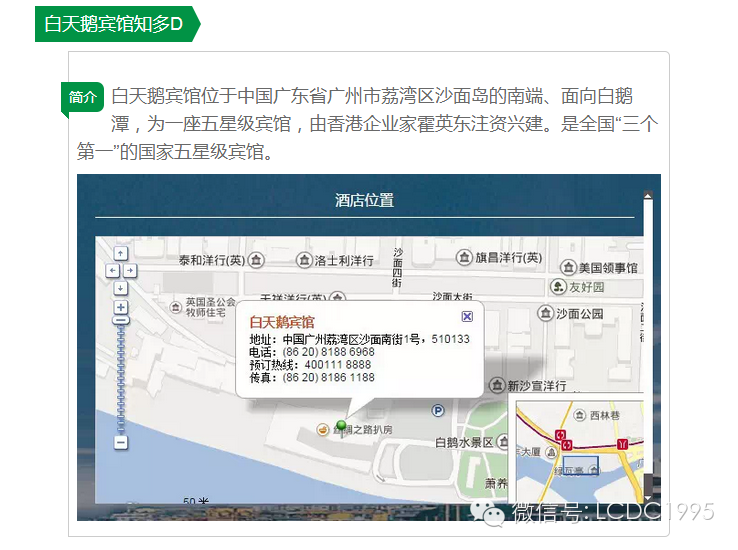The image size is (738, 550).
Task: Pan the map left with arrow button
Action: [112, 271]
